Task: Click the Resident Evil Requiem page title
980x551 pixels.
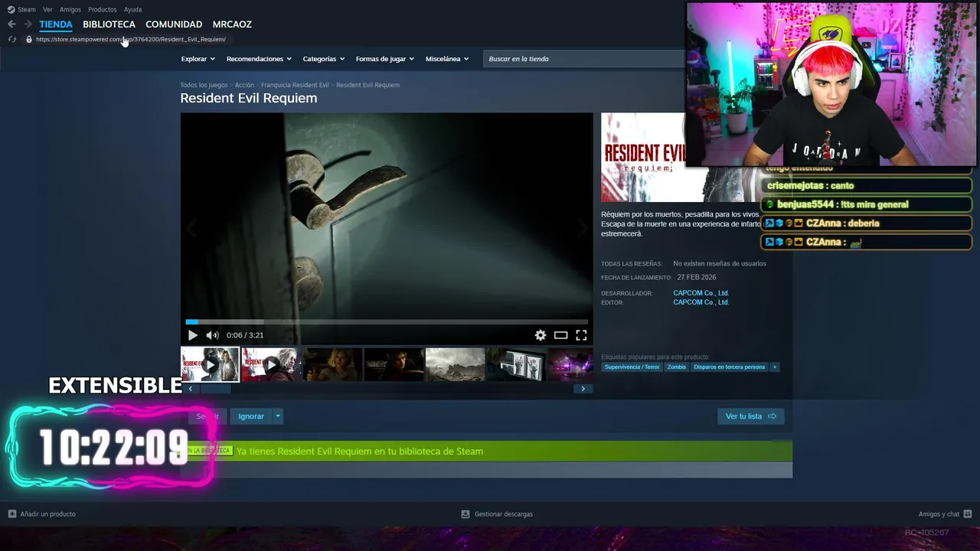Action: coord(249,98)
